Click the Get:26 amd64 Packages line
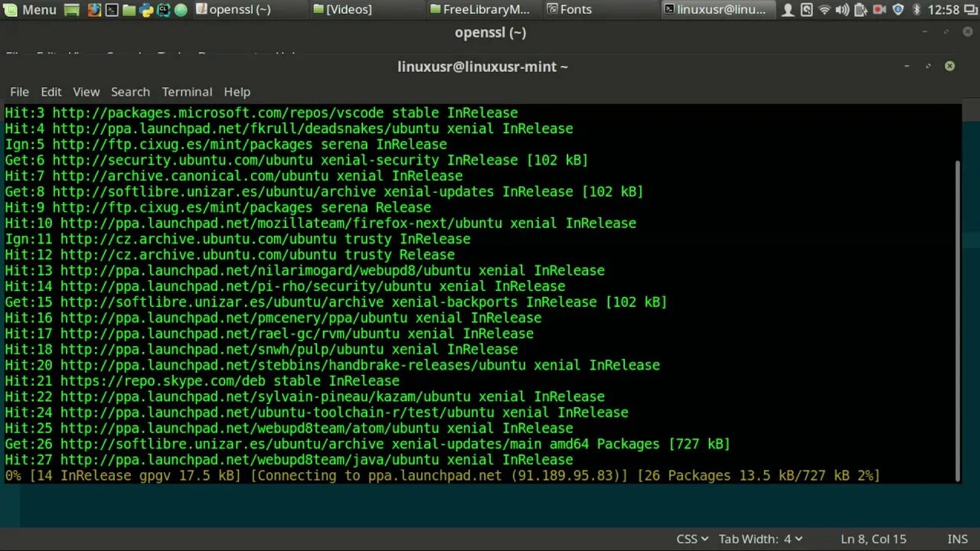 pyautogui.click(x=367, y=444)
